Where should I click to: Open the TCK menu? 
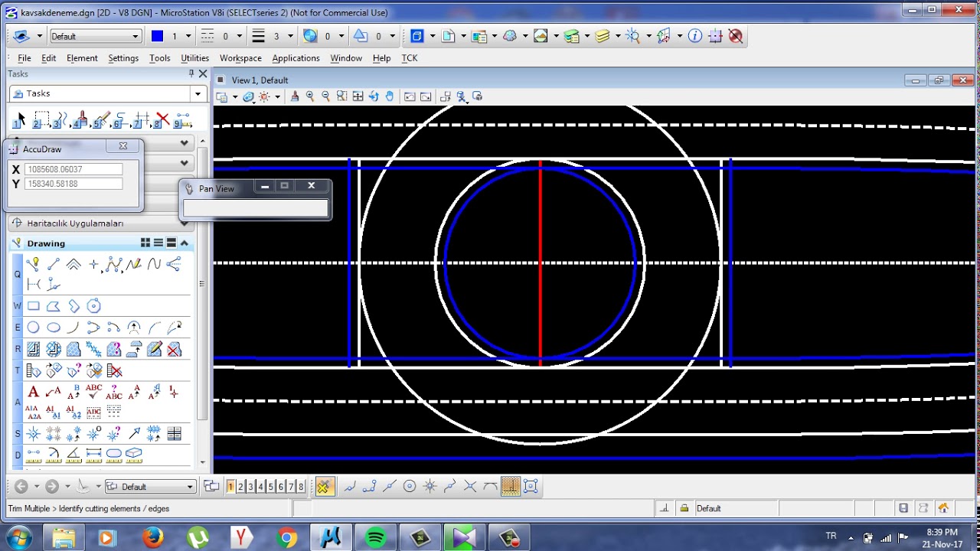tap(410, 58)
